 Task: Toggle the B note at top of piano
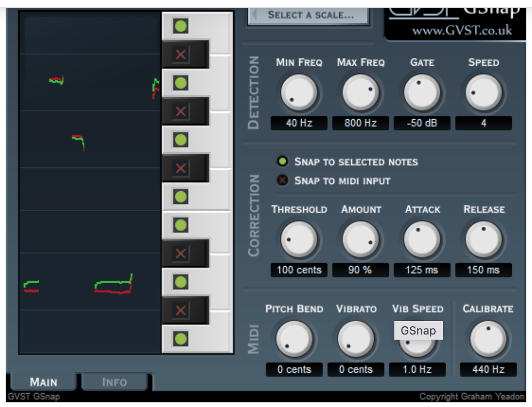[181, 26]
